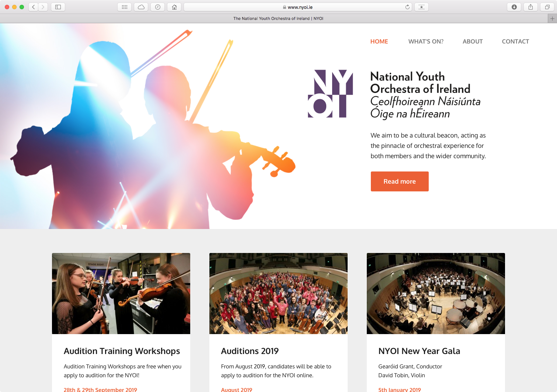Screen dimensions: 557x392
Task: Go forward with Safari's forward arrow
Action: tap(43, 7)
